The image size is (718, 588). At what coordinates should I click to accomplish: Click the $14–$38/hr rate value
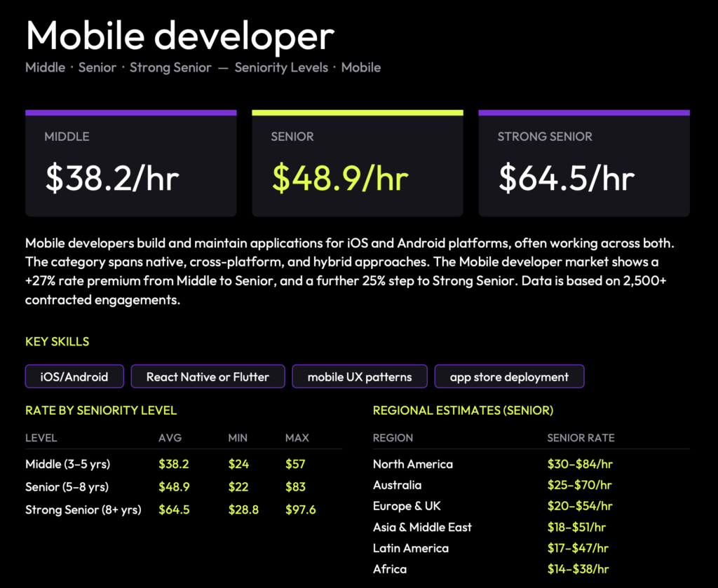pyautogui.click(x=578, y=569)
